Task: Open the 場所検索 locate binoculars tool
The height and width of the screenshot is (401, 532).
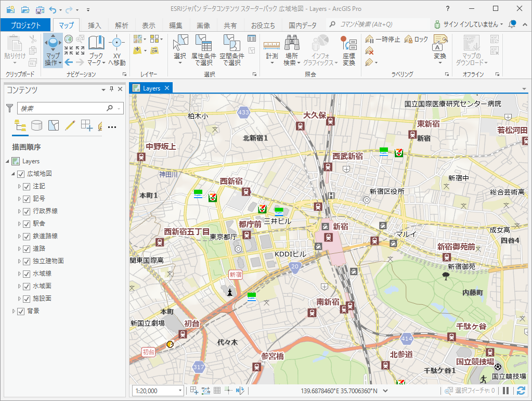Action: pyautogui.click(x=292, y=50)
